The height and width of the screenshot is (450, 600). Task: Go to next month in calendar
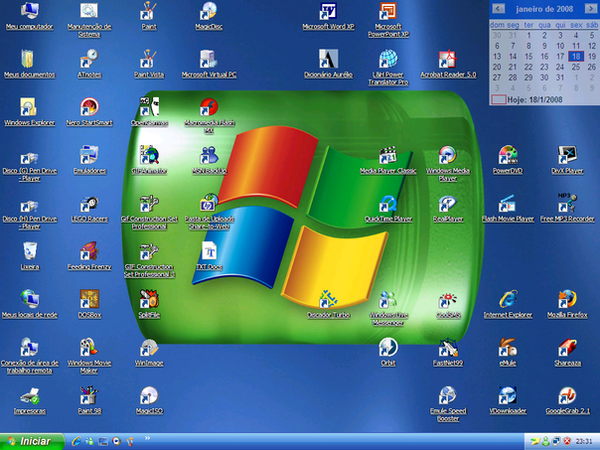click(590, 8)
